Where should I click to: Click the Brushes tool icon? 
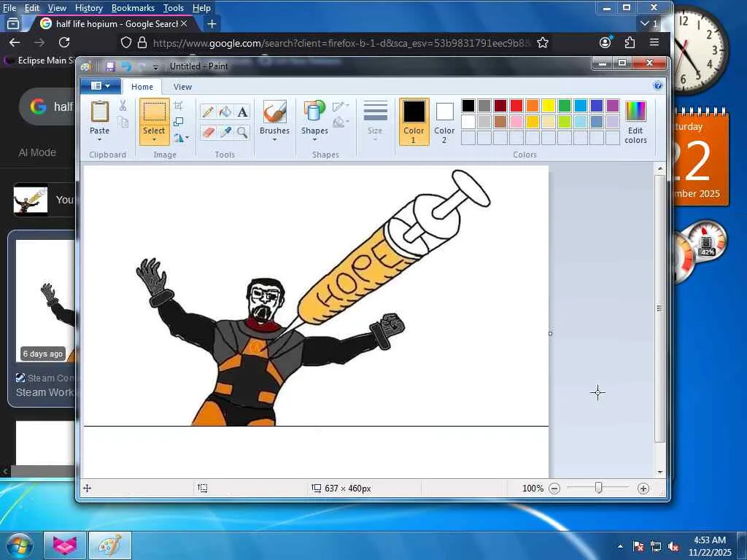[x=275, y=112]
